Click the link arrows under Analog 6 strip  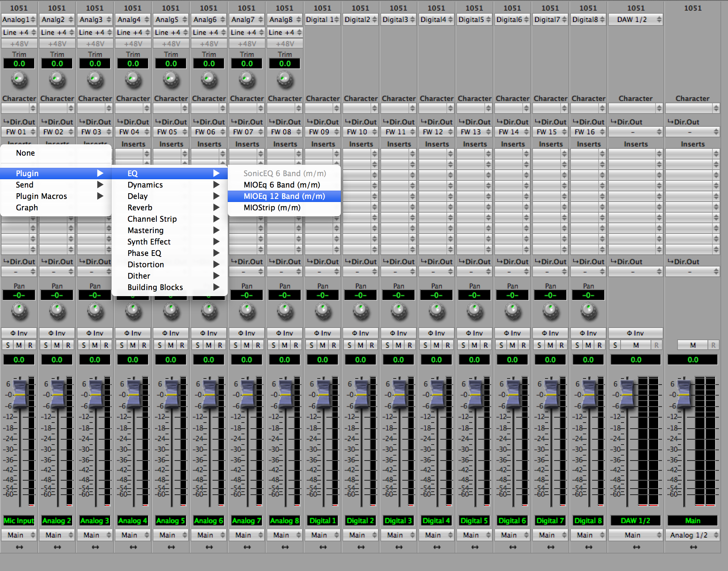(209, 547)
